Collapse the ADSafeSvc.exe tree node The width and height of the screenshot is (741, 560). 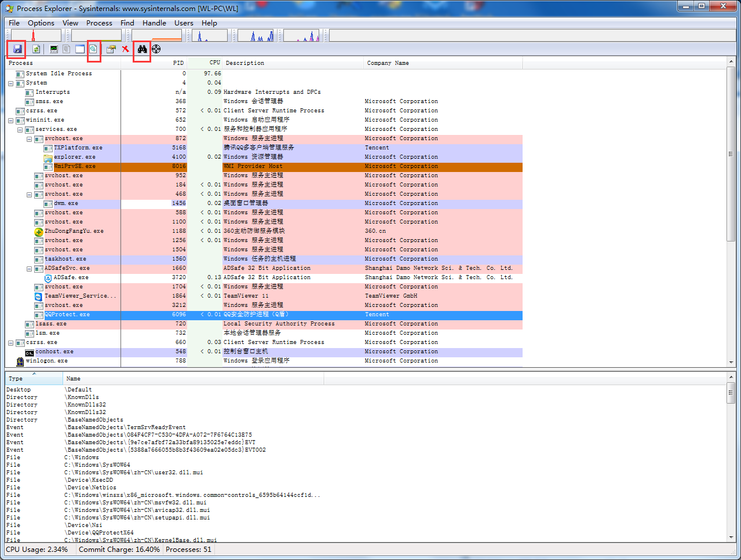29,269
